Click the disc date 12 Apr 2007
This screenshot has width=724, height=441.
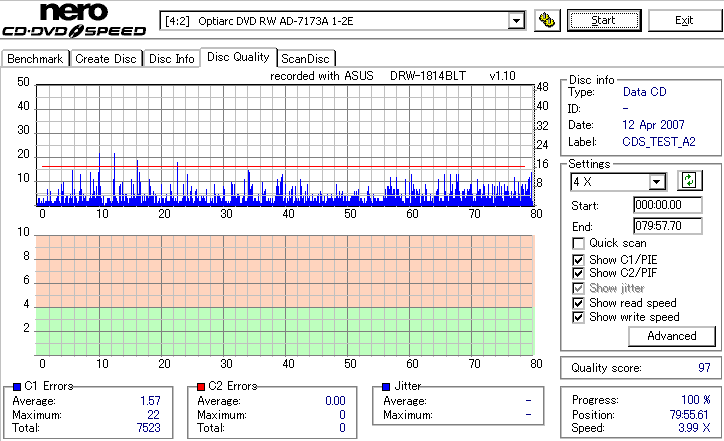653,125
